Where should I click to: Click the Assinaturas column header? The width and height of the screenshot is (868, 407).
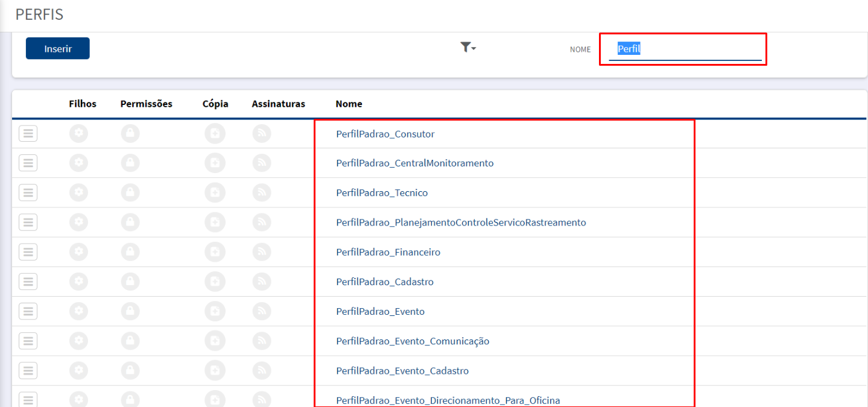[279, 104]
